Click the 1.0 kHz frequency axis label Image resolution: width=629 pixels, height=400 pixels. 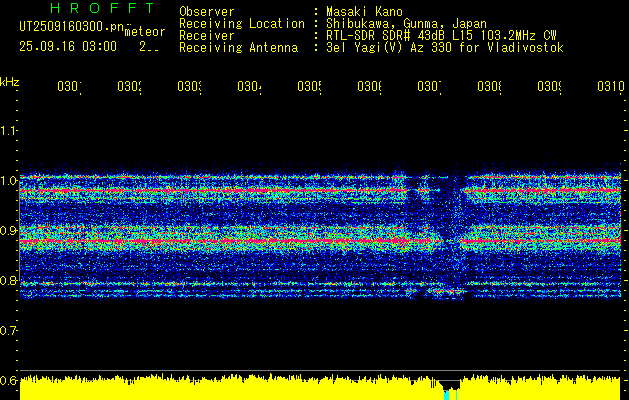8,180
